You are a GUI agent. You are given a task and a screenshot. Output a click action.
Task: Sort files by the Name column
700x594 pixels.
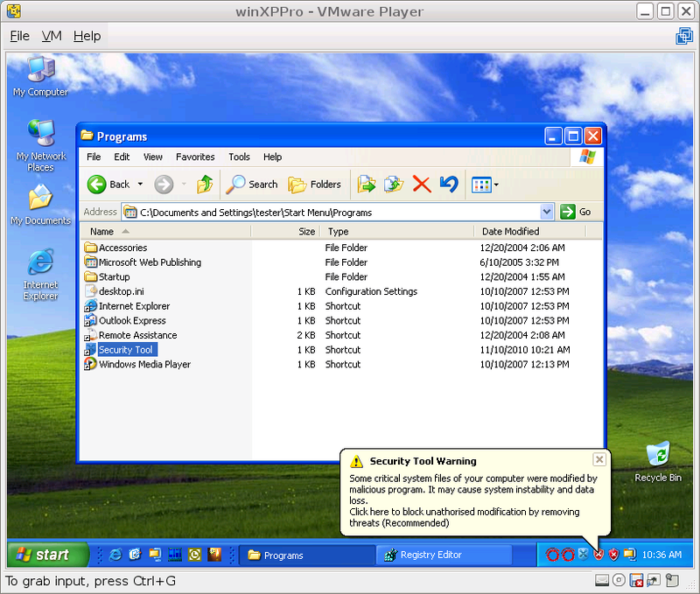click(x=165, y=232)
